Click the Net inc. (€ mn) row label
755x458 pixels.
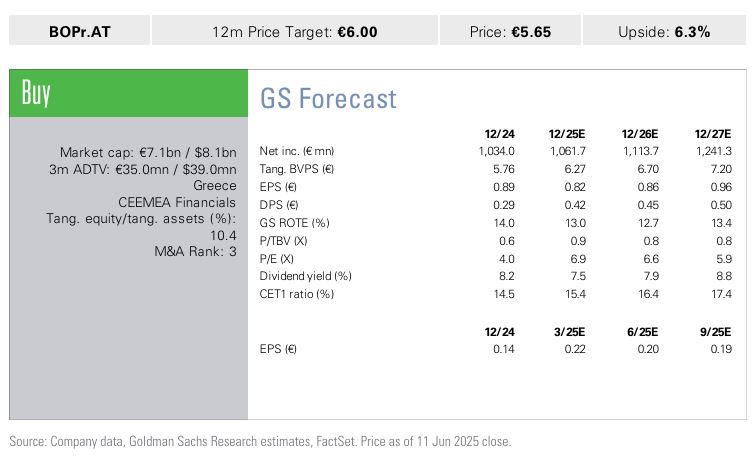click(297, 151)
